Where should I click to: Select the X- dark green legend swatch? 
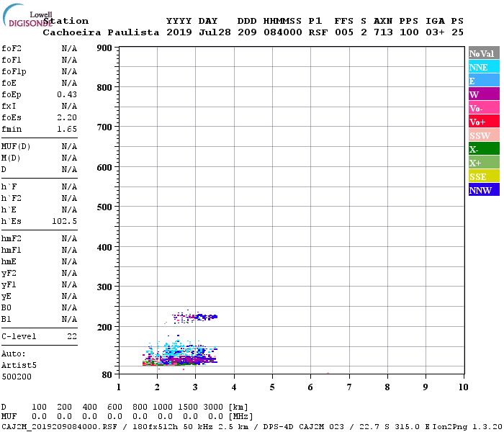pyautogui.click(x=484, y=149)
